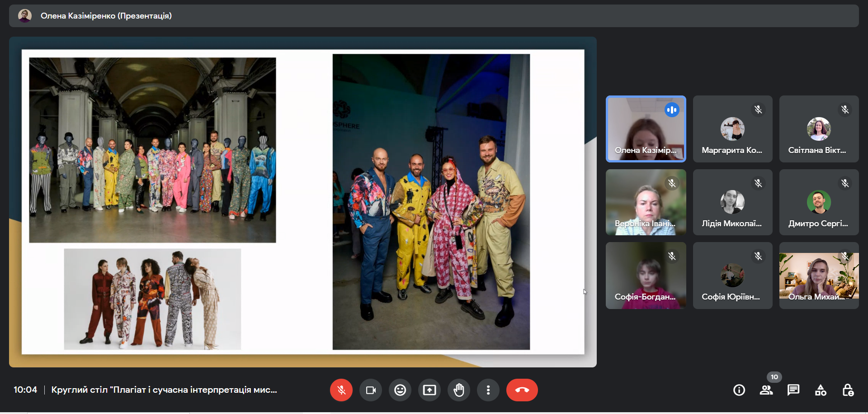
Task: Open the activities shapes icon
Action: (821, 390)
